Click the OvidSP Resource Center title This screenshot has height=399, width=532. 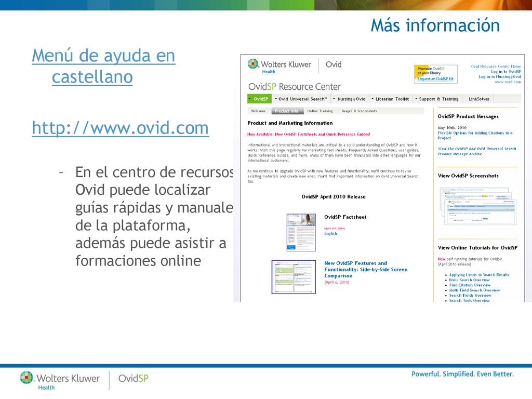294,87
